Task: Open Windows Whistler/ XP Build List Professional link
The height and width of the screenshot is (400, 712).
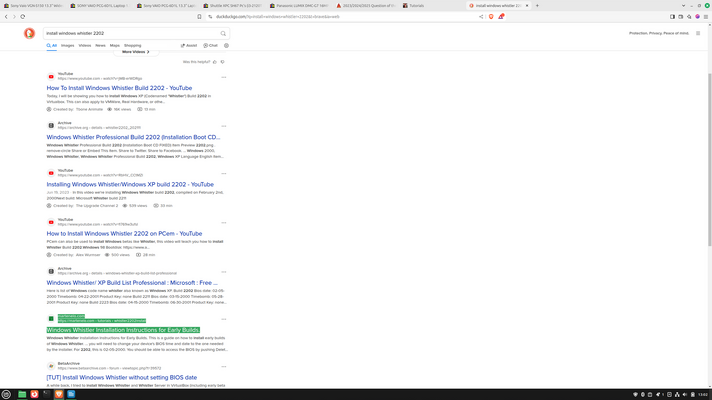Action: pyautogui.click(x=132, y=282)
